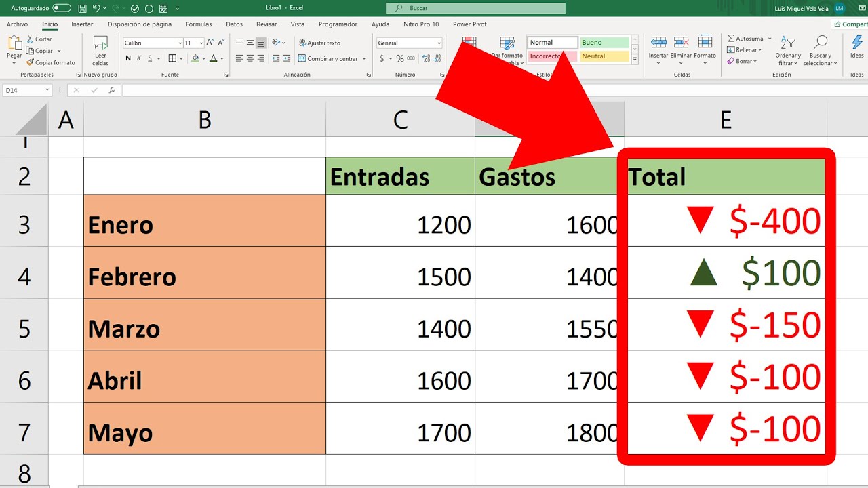
Task: Toggle italic formatting K
Action: 140,58
